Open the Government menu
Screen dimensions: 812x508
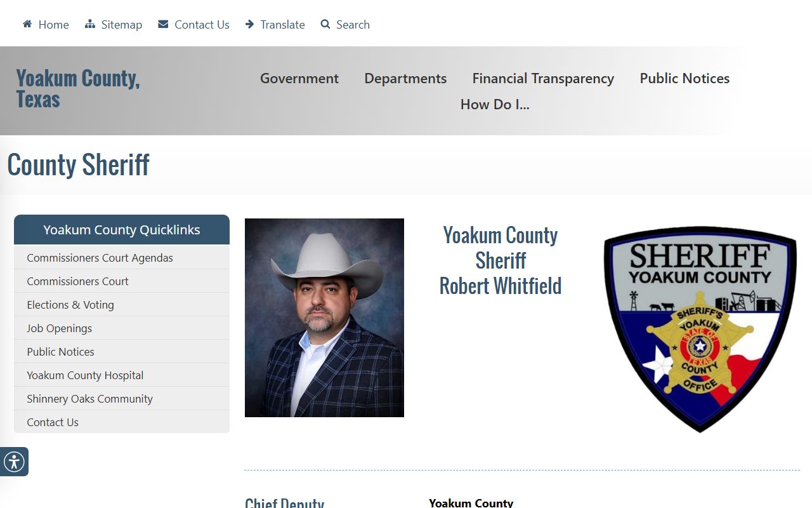pos(299,78)
